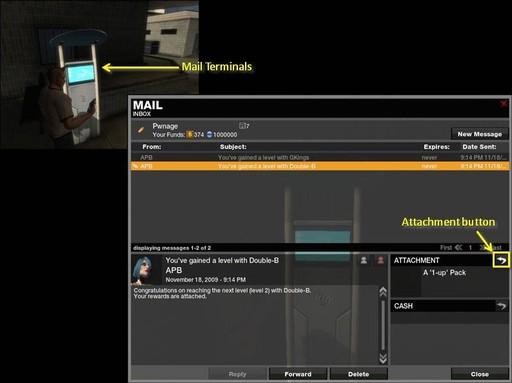Click the scroll-down double chevron
This screenshot has height=383, width=512.
(x=383, y=358)
